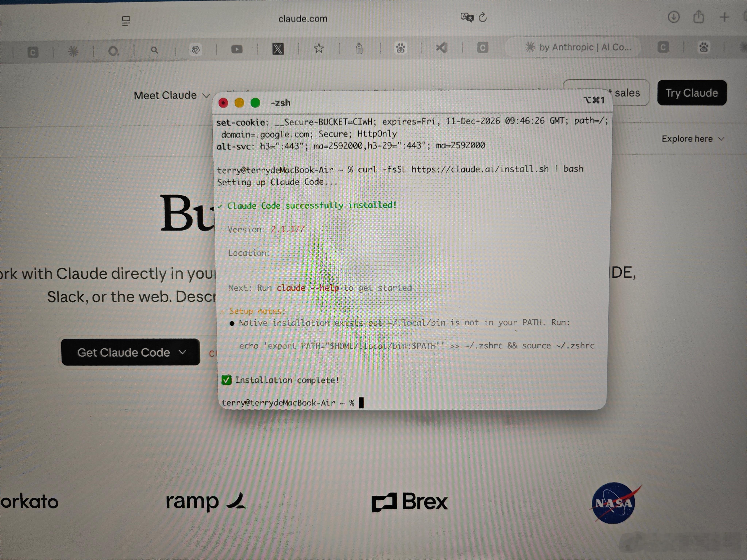
Task: Switch to the YouTube tab icon
Action: click(x=237, y=50)
